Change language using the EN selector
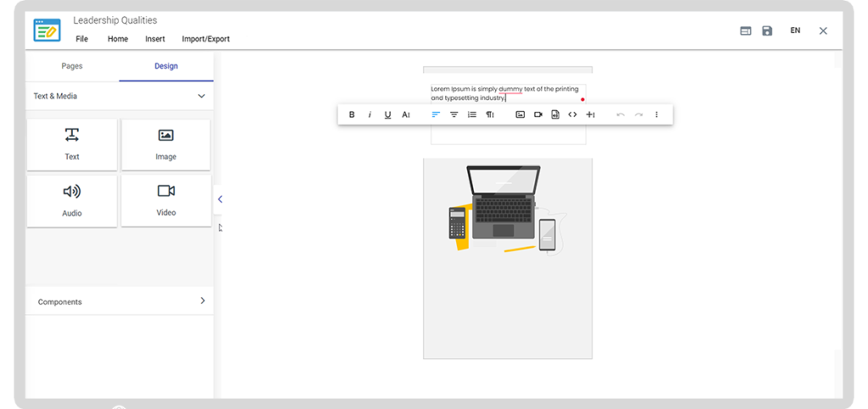Viewport: 868px width, 409px height. click(x=795, y=31)
